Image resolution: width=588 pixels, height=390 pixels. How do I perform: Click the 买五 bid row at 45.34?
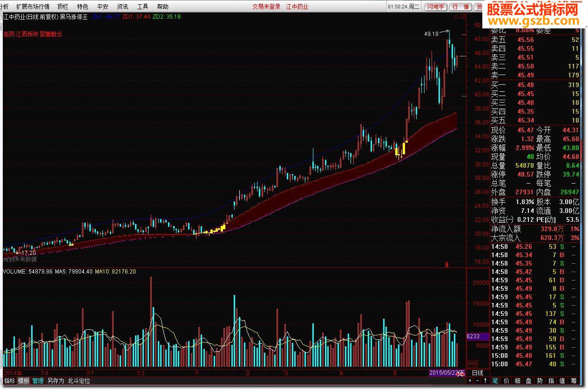coord(535,121)
